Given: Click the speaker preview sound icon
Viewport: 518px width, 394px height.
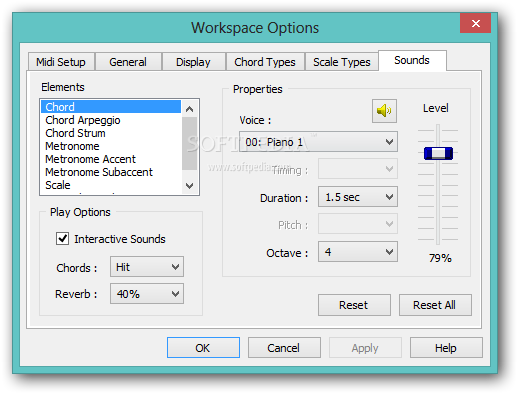Looking at the screenshot, I should (x=384, y=111).
